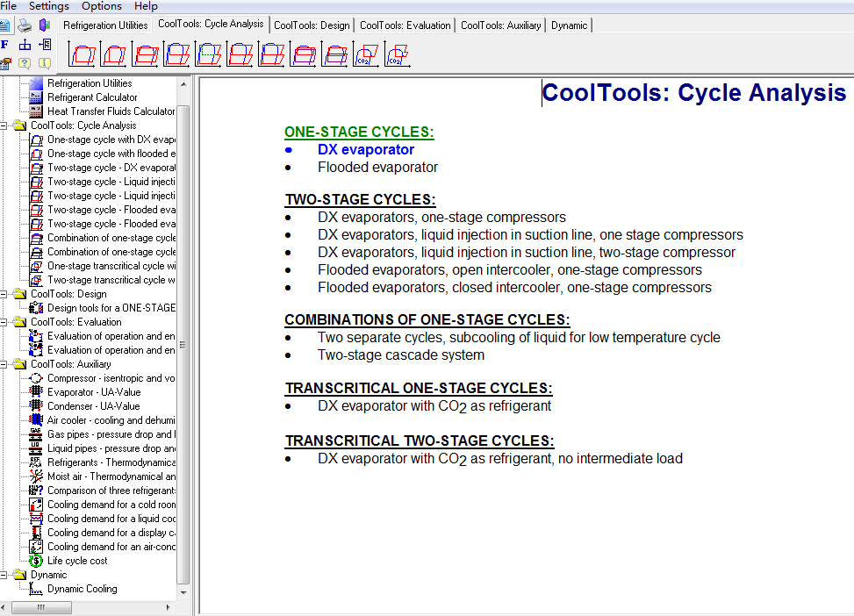Open Design tools for a ONE-STAGE item
The width and height of the screenshot is (854, 616).
(x=111, y=308)
